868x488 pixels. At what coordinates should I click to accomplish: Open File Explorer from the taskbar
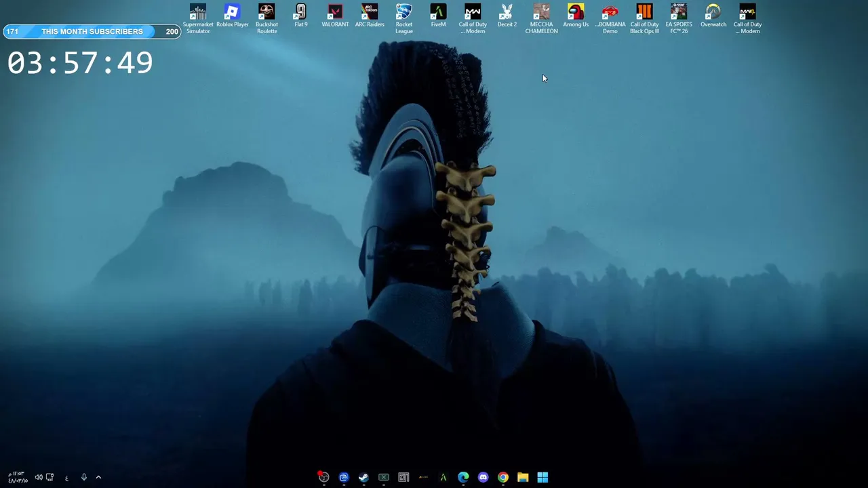(523, 477)
